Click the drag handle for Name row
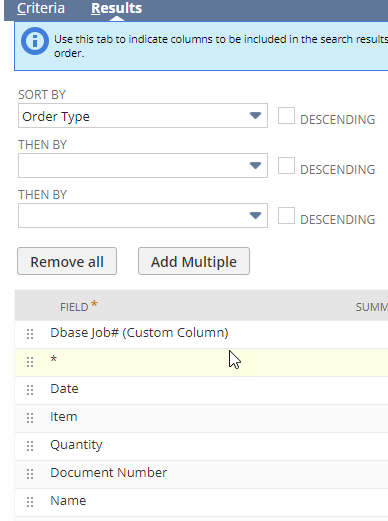This screenshot has height=521, width=388. pos(30,502)
